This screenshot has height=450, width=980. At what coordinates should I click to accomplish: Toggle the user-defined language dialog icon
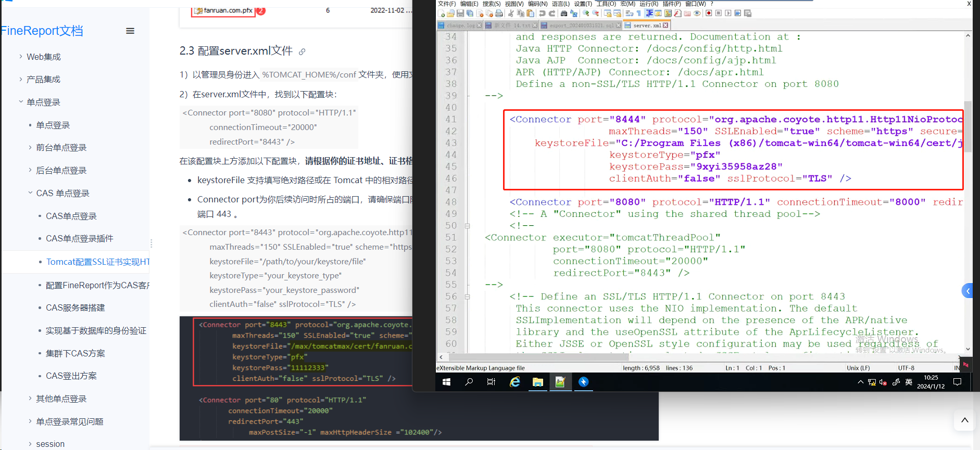(658, 13)
